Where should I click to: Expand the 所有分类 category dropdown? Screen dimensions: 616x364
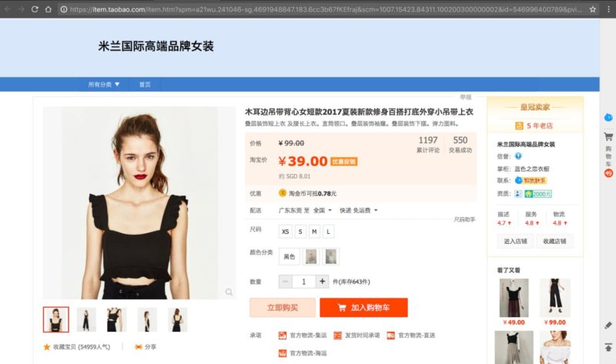pos(104,85)
